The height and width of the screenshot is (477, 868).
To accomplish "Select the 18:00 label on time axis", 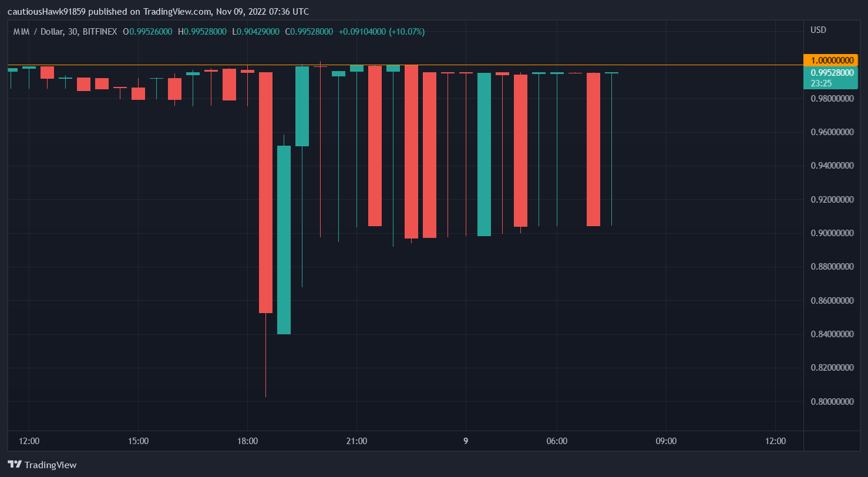I will point(248,441).
